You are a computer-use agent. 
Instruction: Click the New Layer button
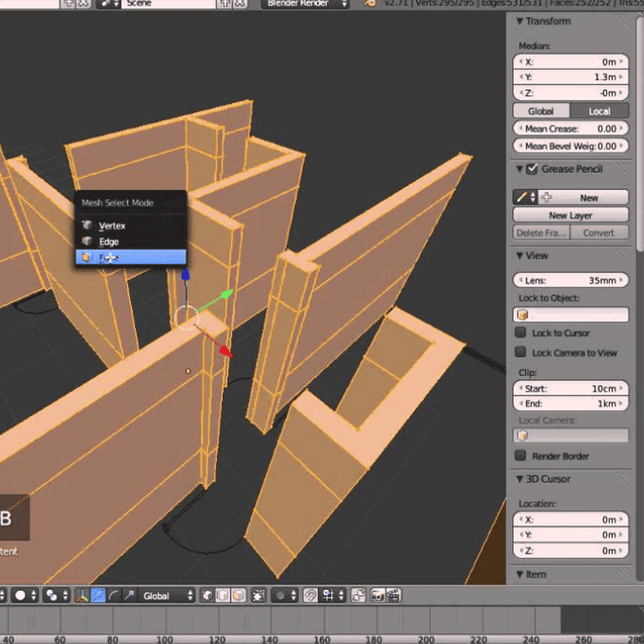pyautogui.click(x=570, y=215)
